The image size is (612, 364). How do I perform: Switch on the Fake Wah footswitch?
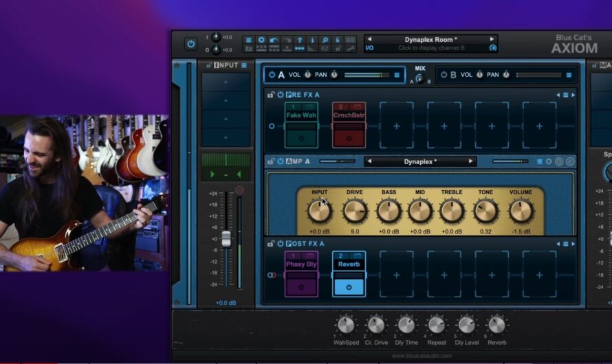click(x=301, y=139)
